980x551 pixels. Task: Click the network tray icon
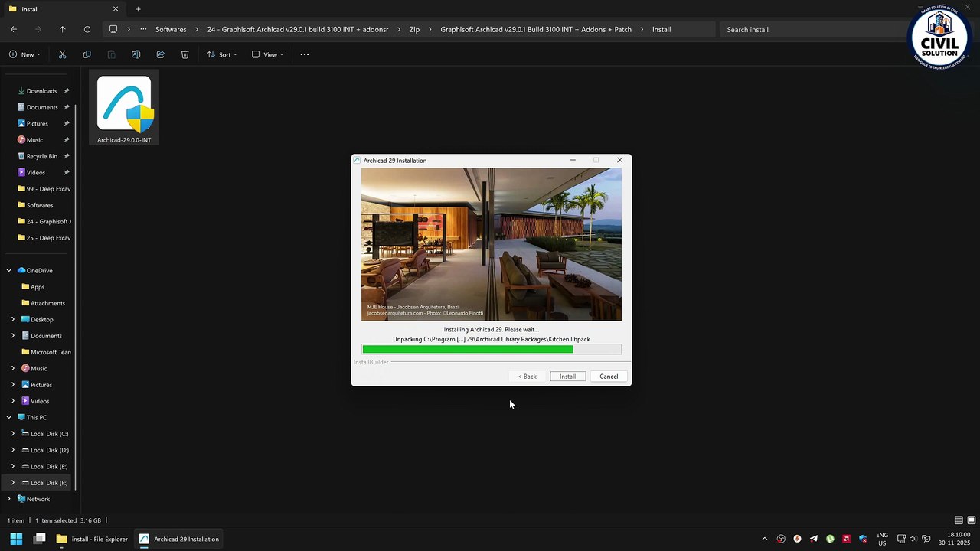tap(901, 539)
